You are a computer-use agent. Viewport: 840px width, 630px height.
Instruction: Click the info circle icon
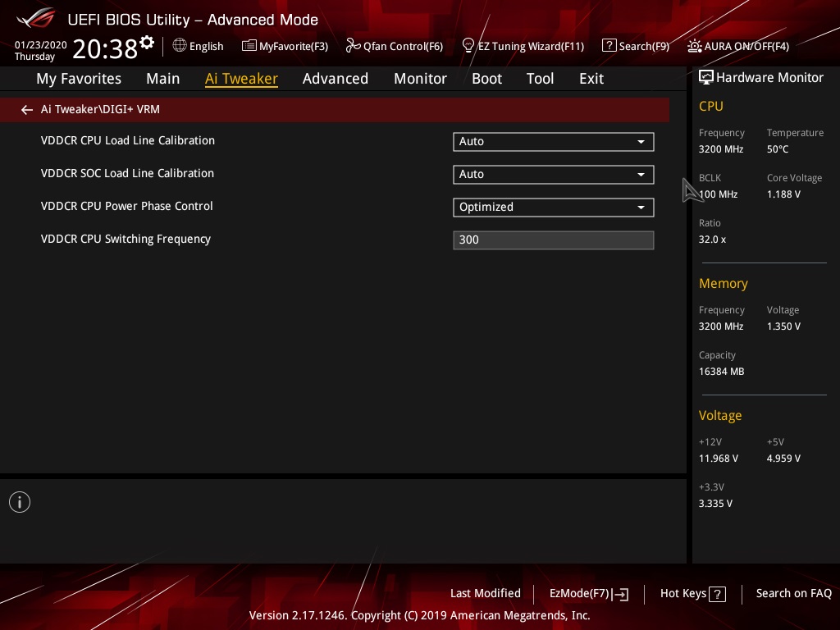pos(20,502)
